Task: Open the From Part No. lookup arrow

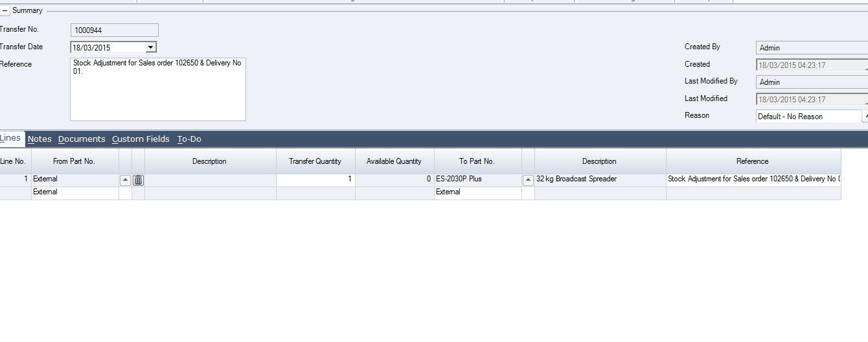Action: pos(126,180)
